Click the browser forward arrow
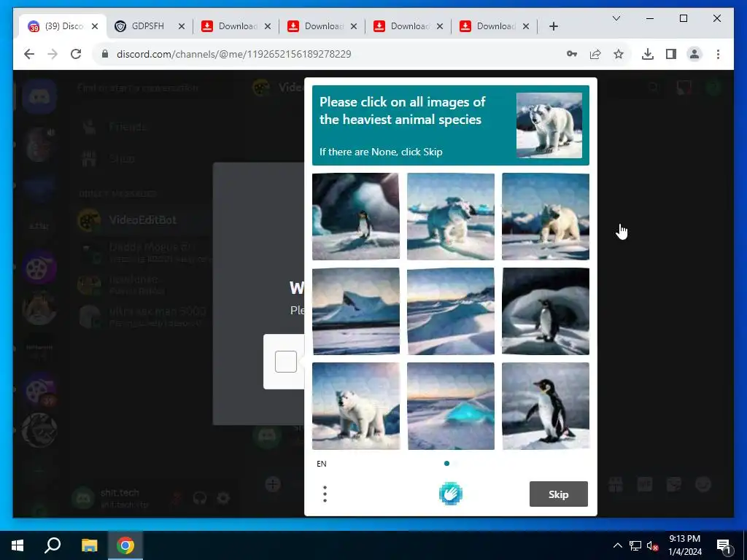Screen dimensions: 747x560 [53, 54]
